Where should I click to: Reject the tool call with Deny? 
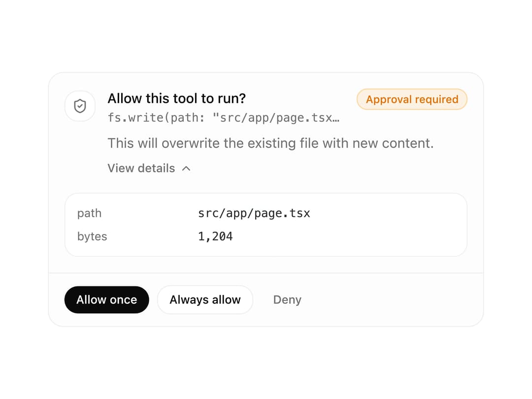(x=287, y=299)
